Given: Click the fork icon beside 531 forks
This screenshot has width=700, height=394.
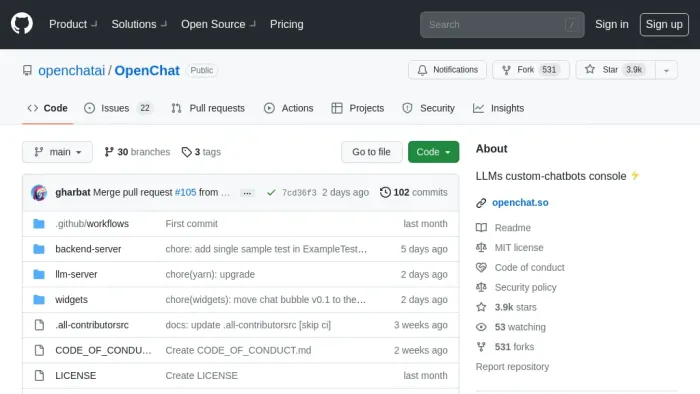Looking at the screenshot, I should [x=481, y=347].
